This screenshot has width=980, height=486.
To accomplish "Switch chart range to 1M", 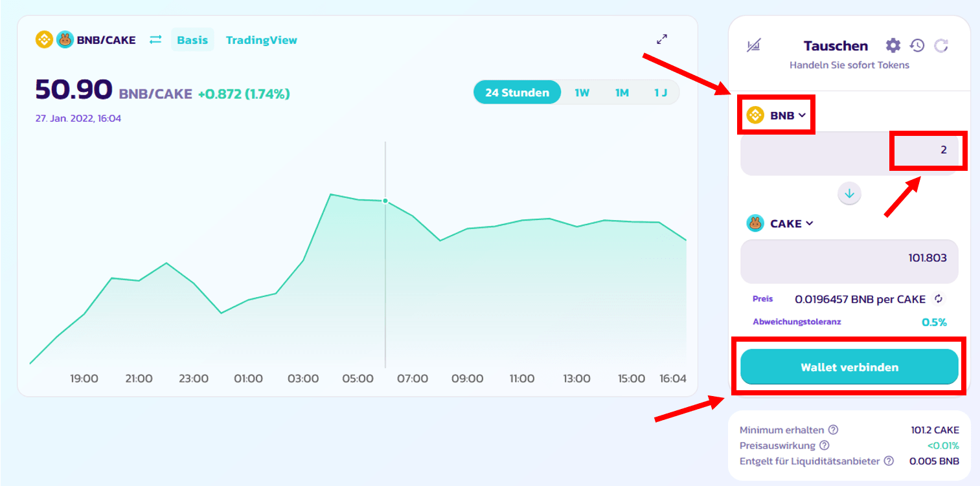I will click(x=622, y=93).
